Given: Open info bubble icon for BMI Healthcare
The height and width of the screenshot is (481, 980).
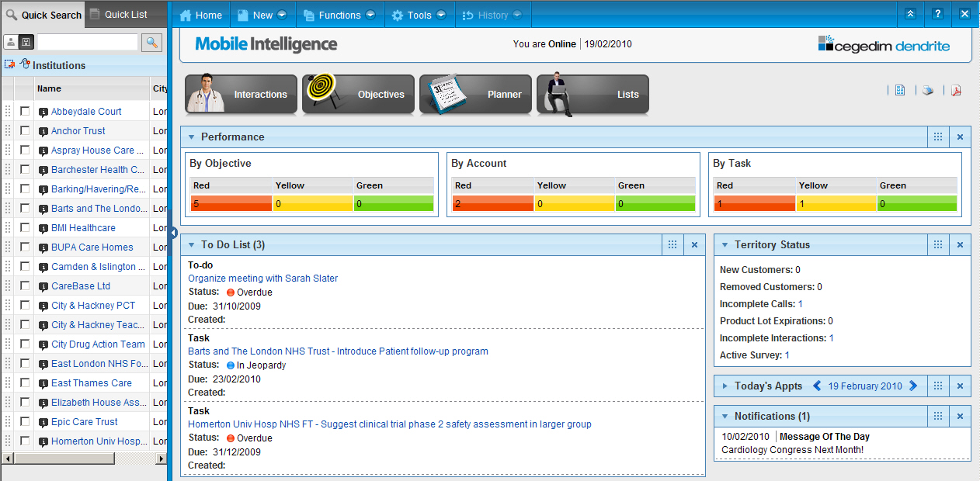Looking at the screenshot, I should coord(43,228).
